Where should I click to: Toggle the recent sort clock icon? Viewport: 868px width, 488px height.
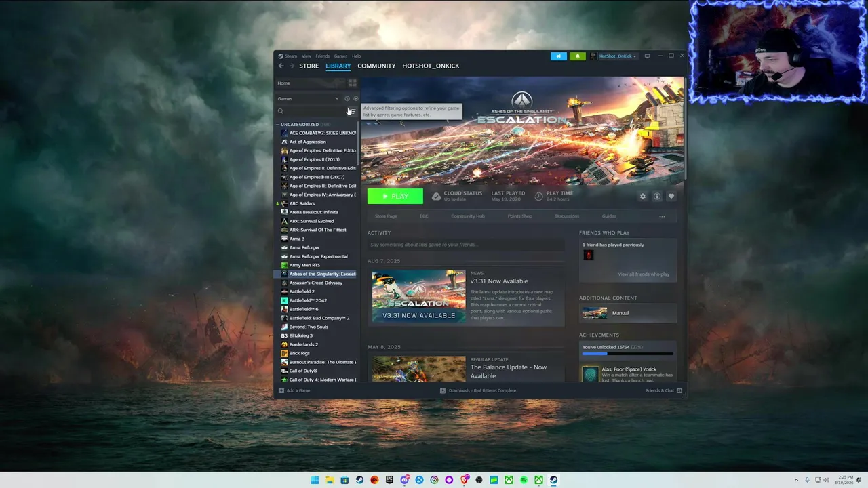tap(347, 99)
